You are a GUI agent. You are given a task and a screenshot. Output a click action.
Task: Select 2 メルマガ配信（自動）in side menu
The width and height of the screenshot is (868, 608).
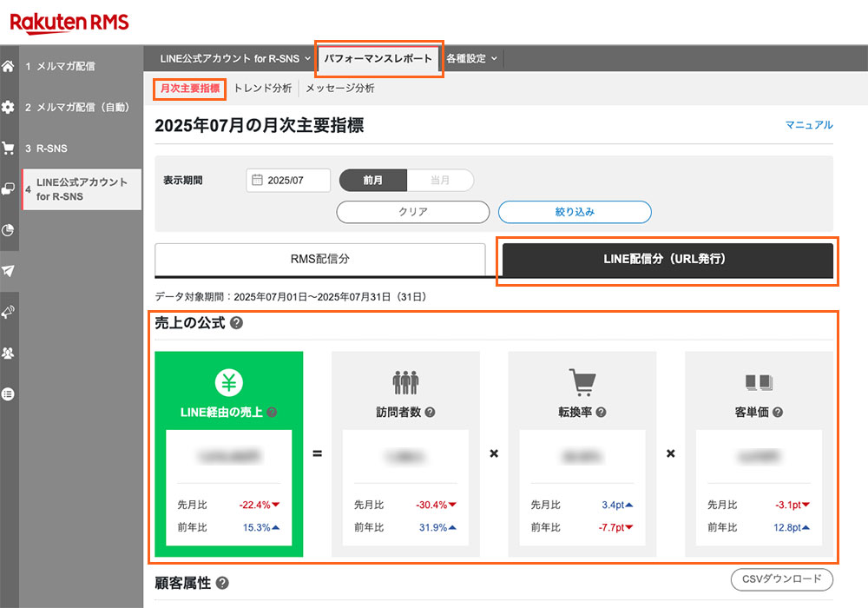pyautogui.click(x=80, y=108)
